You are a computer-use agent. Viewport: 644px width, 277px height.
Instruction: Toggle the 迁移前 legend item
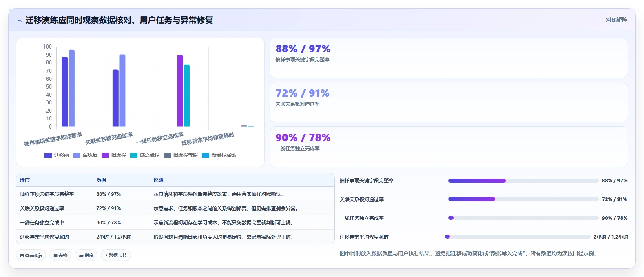click(57, 155)
